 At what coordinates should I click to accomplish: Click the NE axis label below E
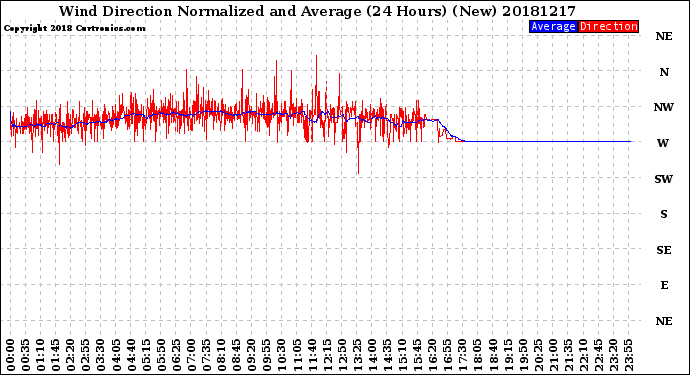(x=664, y=321)
